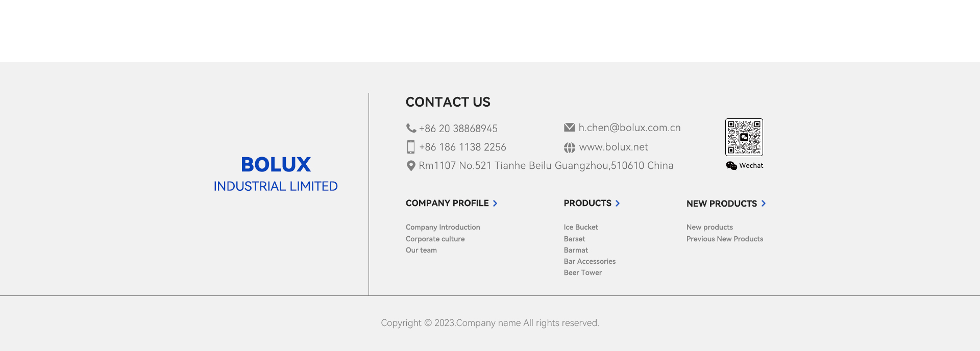Expand New Products chevron arrow

coord(764,204)
